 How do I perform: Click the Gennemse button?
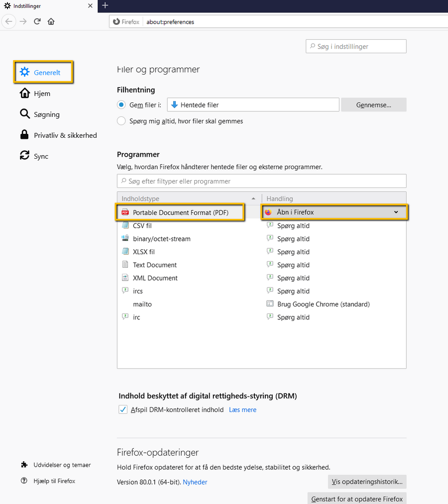pos(374,105)
